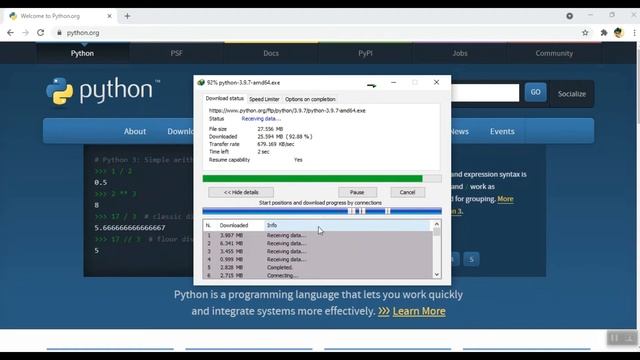Open a new browser tab

point(127,16)
